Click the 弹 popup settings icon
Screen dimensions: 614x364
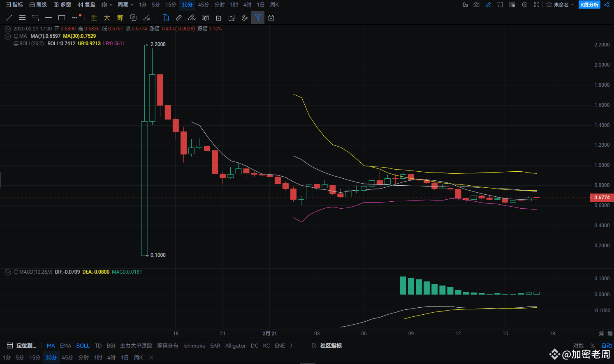(512, 5)
